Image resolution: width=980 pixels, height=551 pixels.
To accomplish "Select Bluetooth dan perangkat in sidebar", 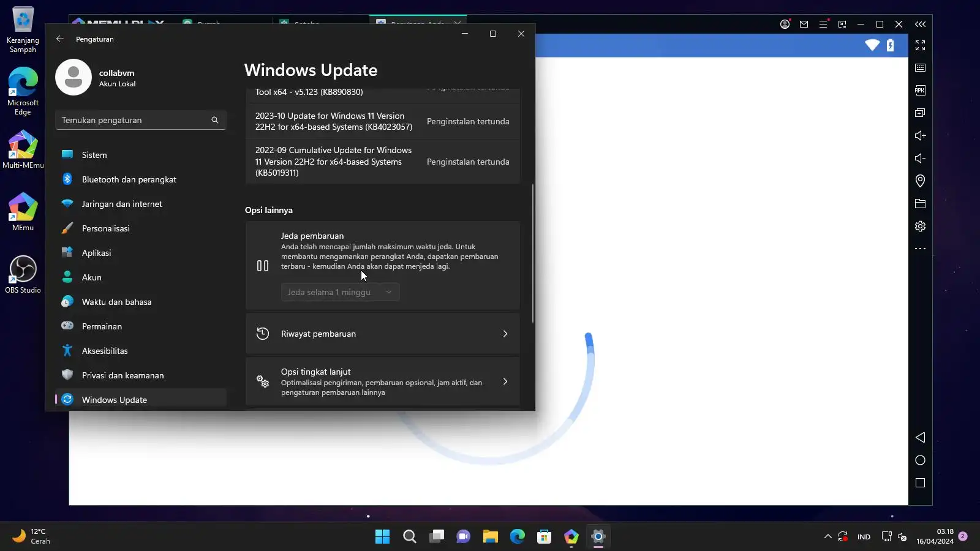I will (140, 179).
